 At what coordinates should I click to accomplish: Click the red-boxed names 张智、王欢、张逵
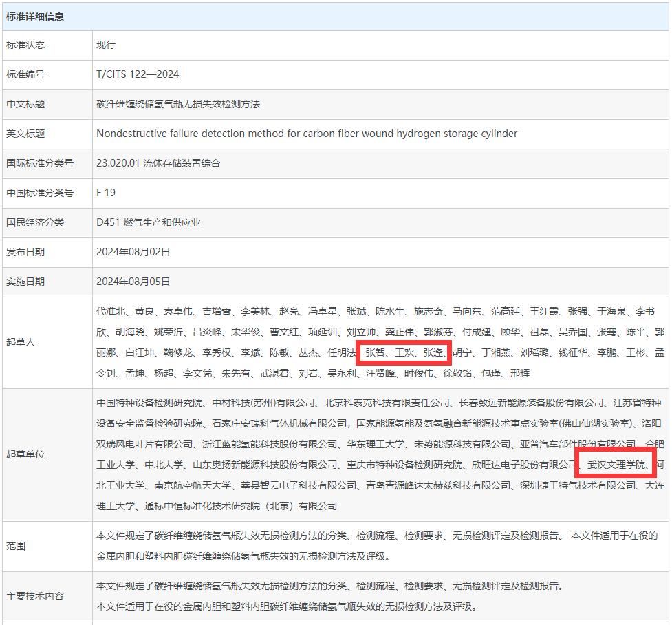[x=404, y=352]
